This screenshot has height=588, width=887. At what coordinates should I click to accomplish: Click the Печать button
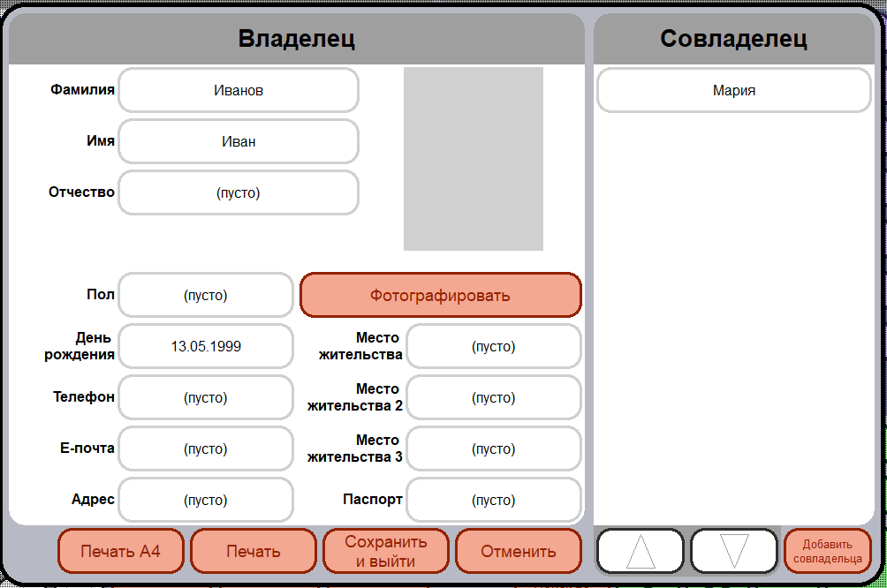click(x=253, y=551)
